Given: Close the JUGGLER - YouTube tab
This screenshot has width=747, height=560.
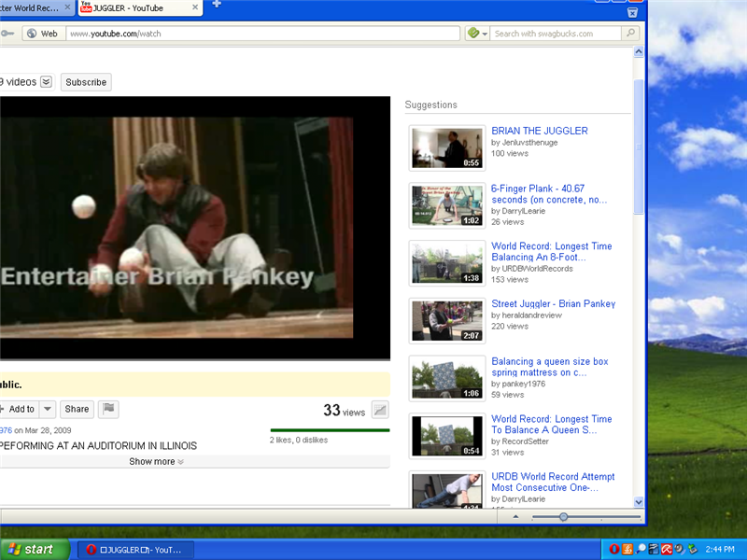Looking at the screenshot, I should (x=195, y=7).
